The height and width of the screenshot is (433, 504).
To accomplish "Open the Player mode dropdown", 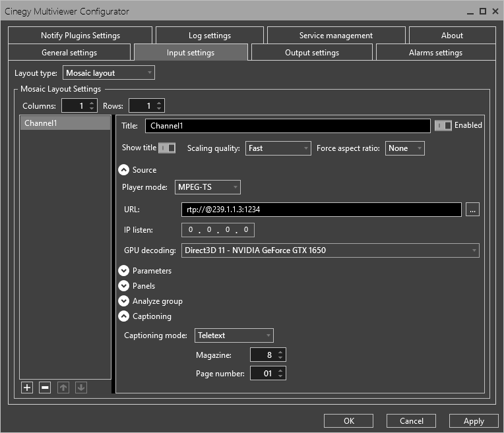I will (208, 187).
